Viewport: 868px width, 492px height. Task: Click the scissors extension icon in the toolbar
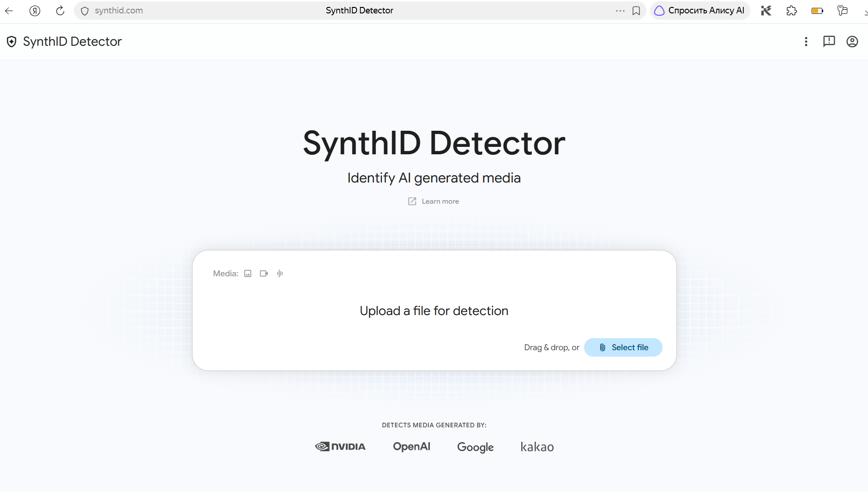[766, 11]
